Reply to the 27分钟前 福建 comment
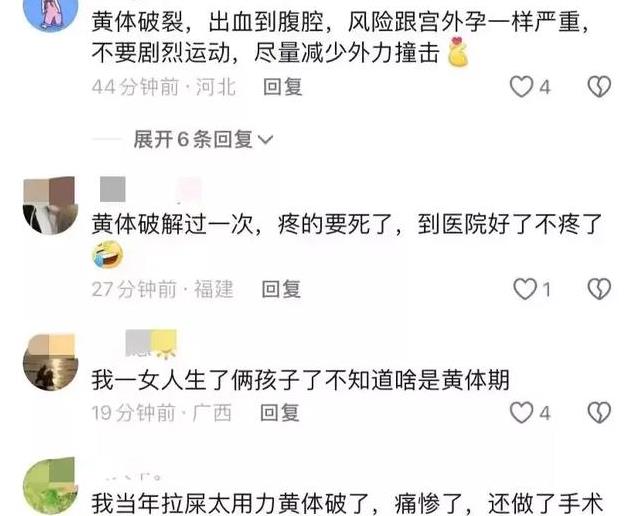 [x=281, y=289]
